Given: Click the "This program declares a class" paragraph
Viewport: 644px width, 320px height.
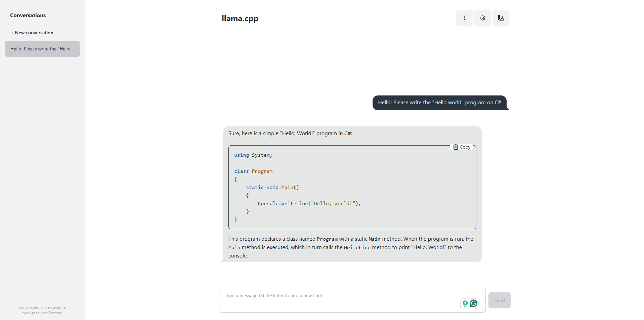Looking at the screenshot, I should (351, 247).
